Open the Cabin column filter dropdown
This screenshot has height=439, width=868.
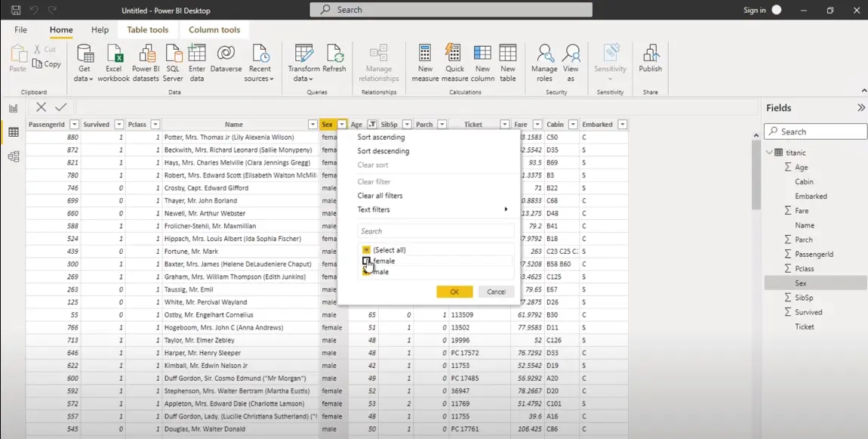tap(573, 125)
